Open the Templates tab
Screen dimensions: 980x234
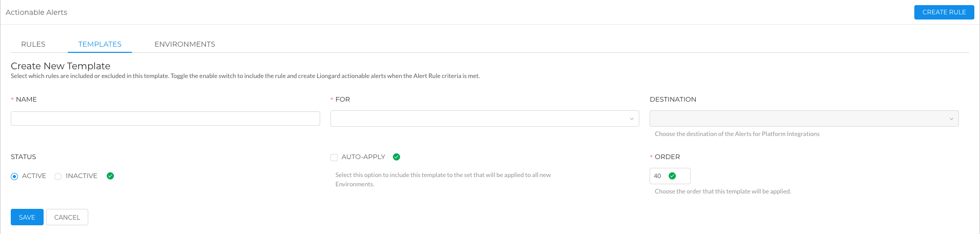[100, 44]
